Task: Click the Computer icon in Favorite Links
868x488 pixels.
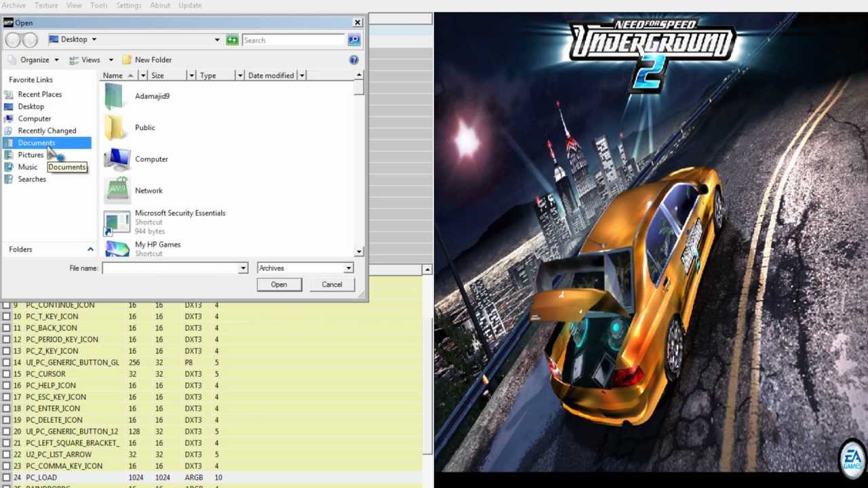Action: click(8, 119)
